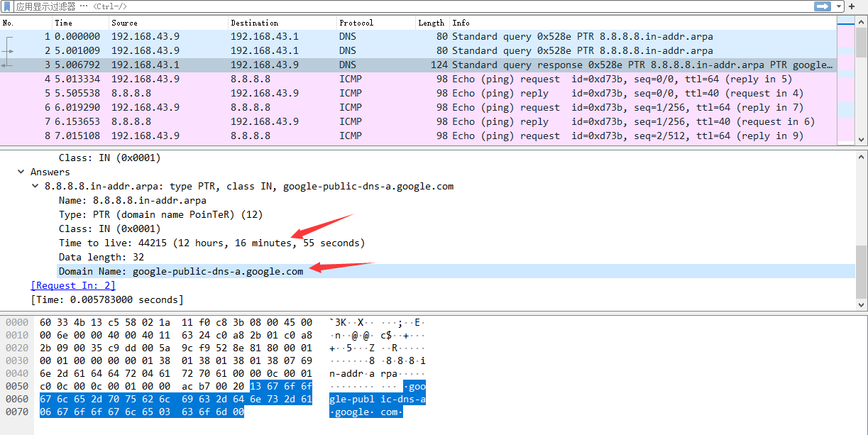The height and width of the screenshot is (435, 868).
Task: Select the Time to live field
Action: (x=211, y=243)
